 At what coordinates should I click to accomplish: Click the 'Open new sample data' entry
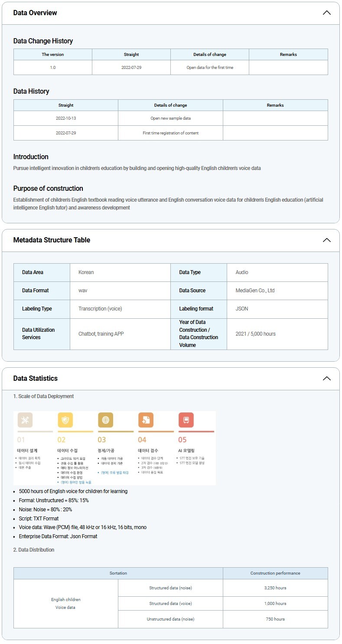coord(170,118)
